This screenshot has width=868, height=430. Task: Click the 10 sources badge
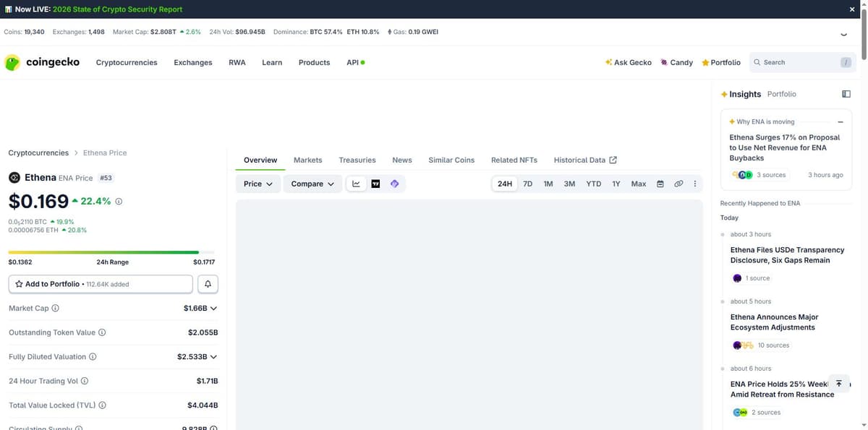point(761,345)
